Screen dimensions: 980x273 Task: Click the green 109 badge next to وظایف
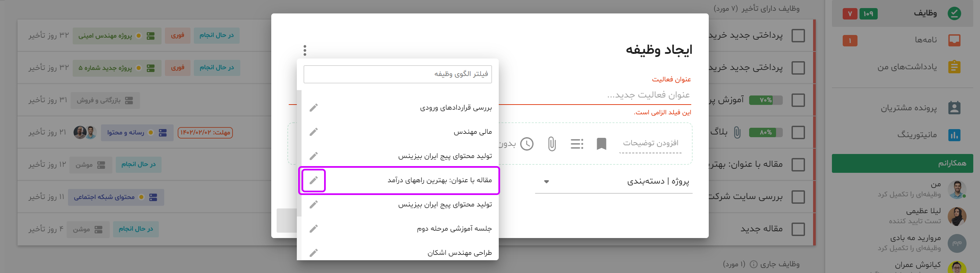coord(868,14)
